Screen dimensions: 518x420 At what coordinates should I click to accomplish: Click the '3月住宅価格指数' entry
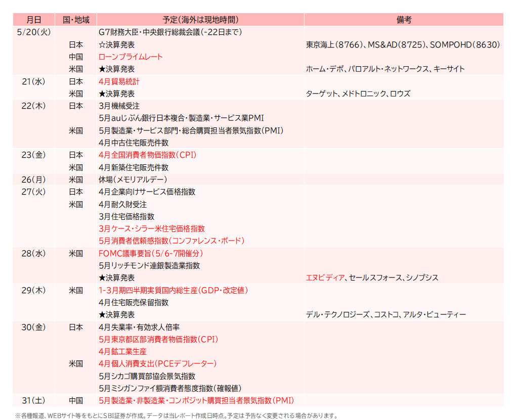(126, 217)
